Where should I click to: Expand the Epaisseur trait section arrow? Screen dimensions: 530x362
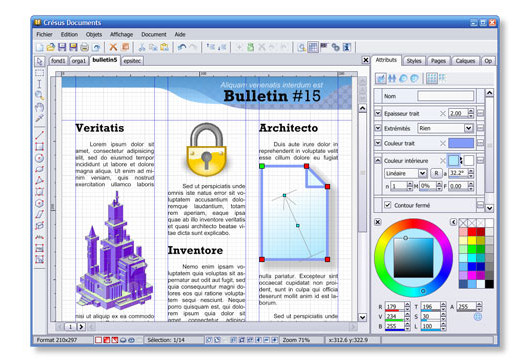378,113
